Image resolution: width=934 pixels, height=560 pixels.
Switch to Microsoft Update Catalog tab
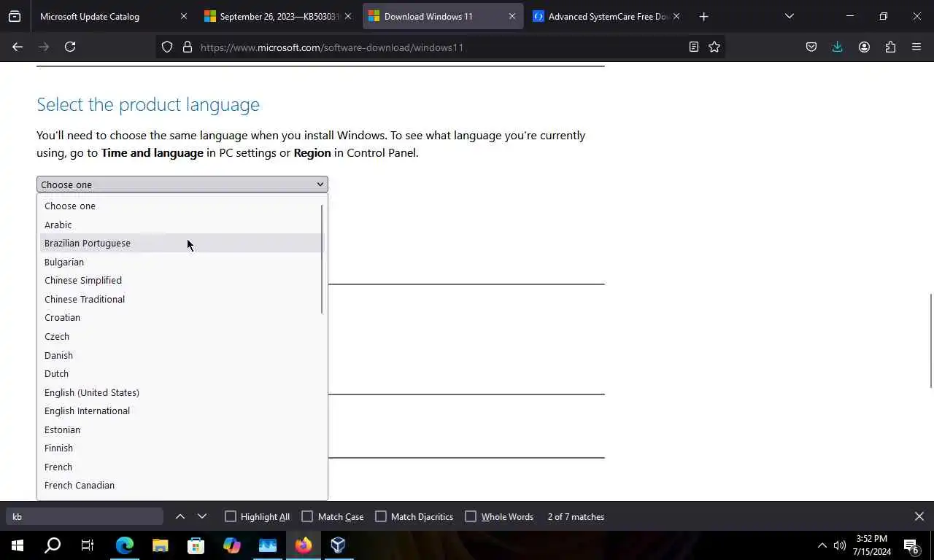tap(113, 16)
